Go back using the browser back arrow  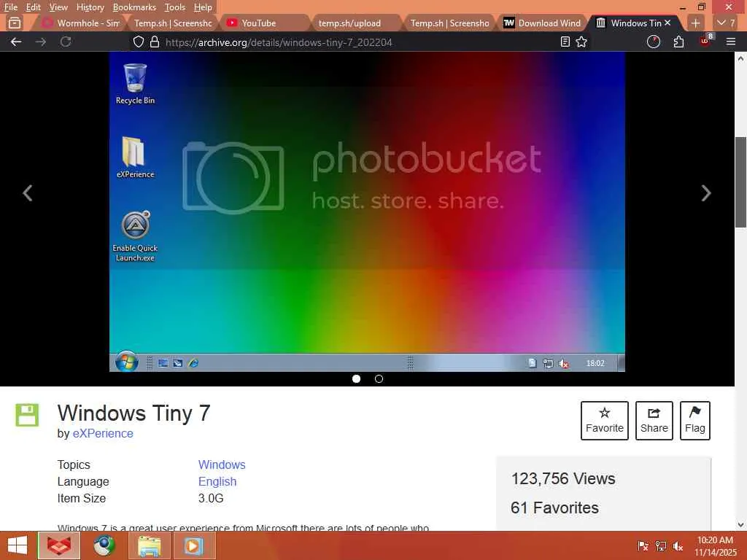click(16, 42)
